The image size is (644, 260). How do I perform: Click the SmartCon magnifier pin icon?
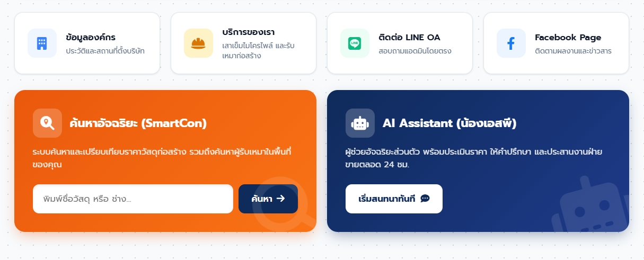click(x=47, y=123)
